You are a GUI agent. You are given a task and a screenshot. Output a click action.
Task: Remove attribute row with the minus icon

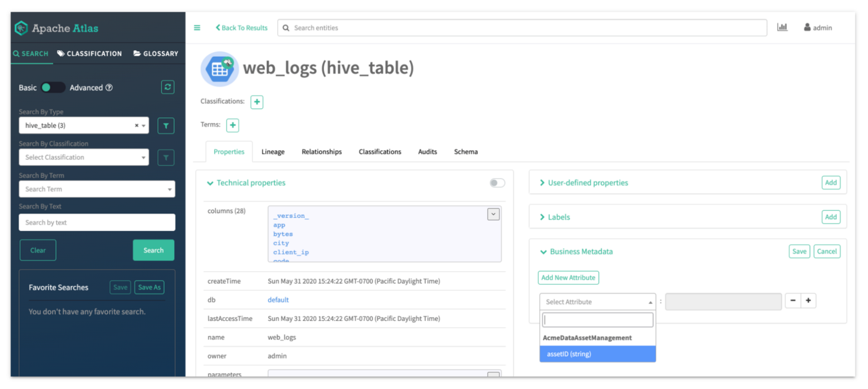coord(793,301)
